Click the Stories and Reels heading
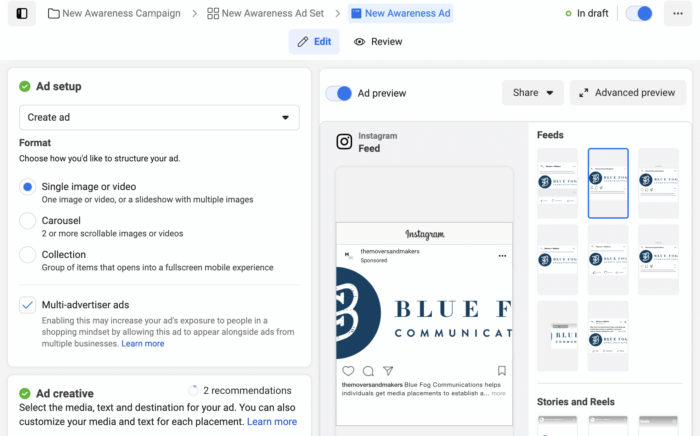The height and width of the screenshot is (436, 700). [x=575, y=402]
